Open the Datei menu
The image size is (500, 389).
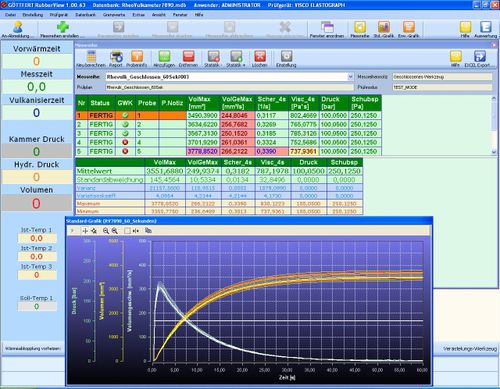click(11, 15)
